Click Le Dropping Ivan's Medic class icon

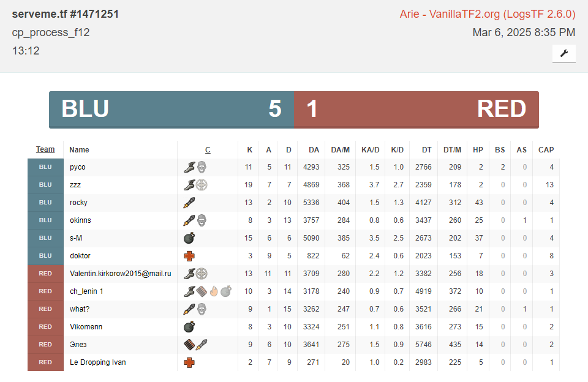189,362
